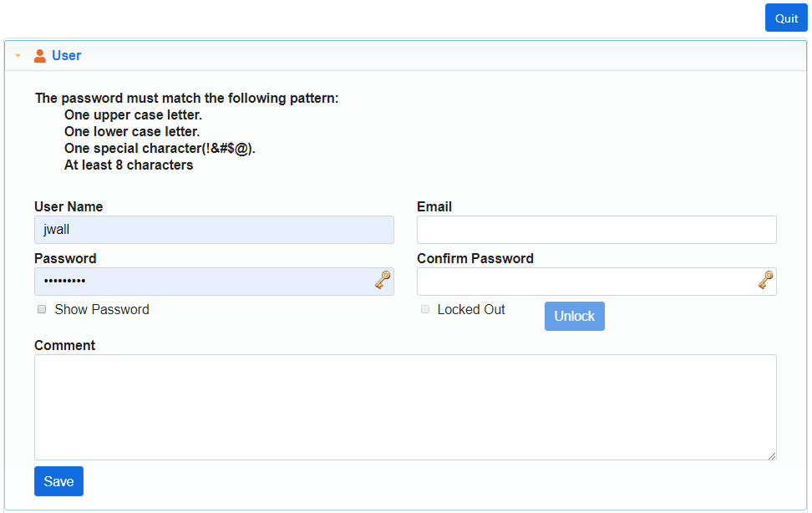Enable the Show Password checkbox

coord(42,309)
